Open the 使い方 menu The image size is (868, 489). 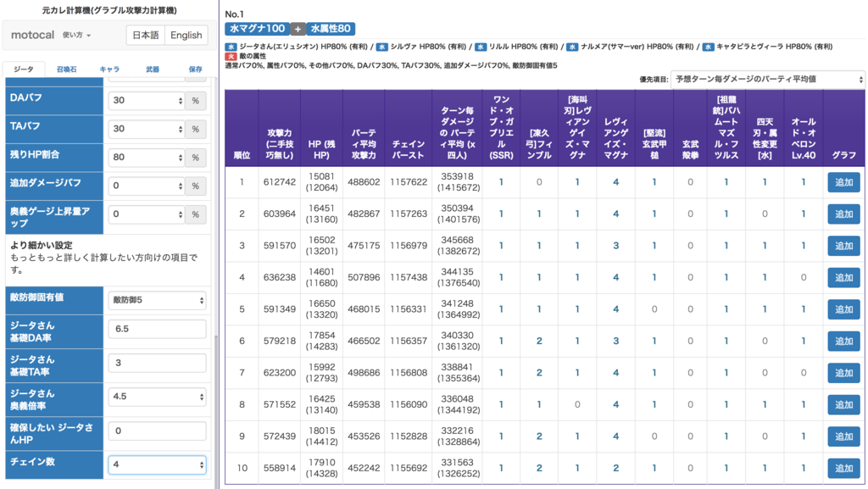pyautogui.click(x=76, y=35)
